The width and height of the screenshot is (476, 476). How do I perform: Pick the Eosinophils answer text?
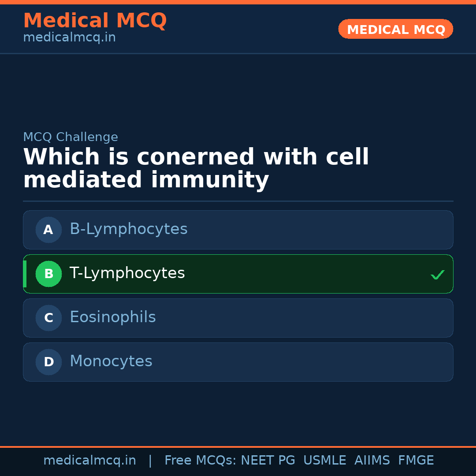coord(113,317)
